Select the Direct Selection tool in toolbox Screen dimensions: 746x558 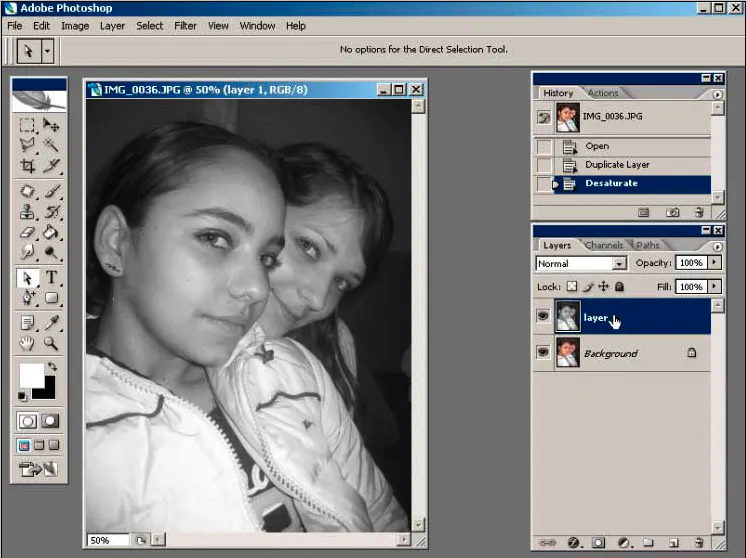click(x=27, y=277)
